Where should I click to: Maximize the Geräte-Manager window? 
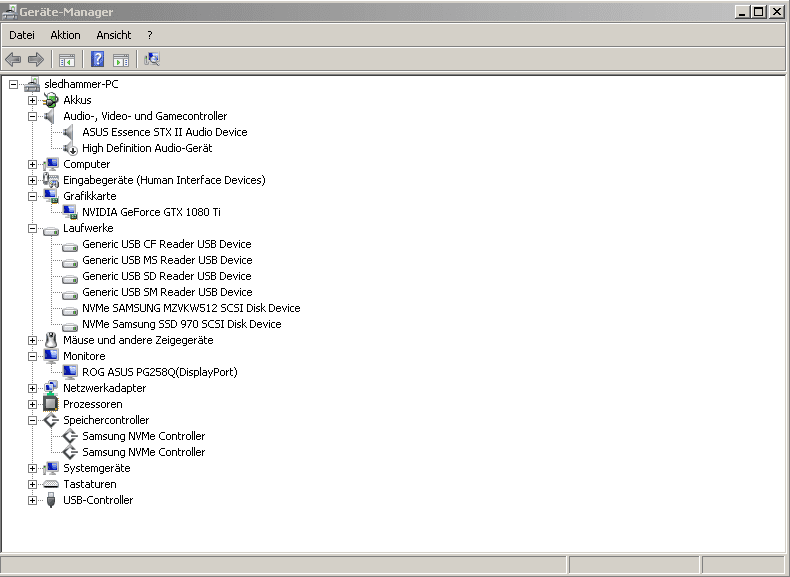pyautogui.click(x=759, y=12)
